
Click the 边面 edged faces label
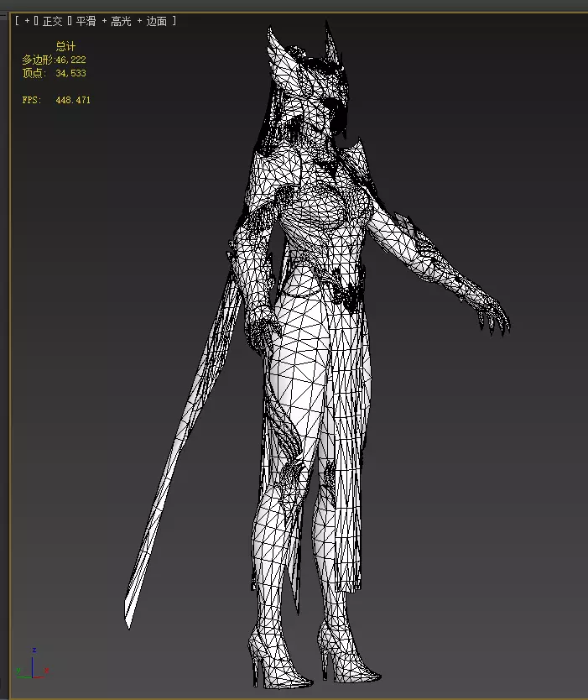(x=157, y=21)
